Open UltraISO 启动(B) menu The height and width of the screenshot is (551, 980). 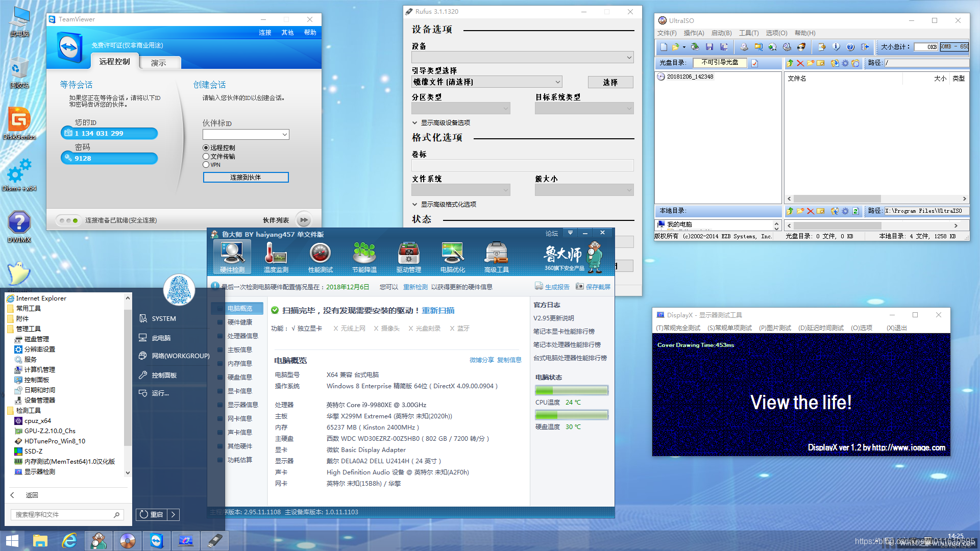(x=721, y=33)
